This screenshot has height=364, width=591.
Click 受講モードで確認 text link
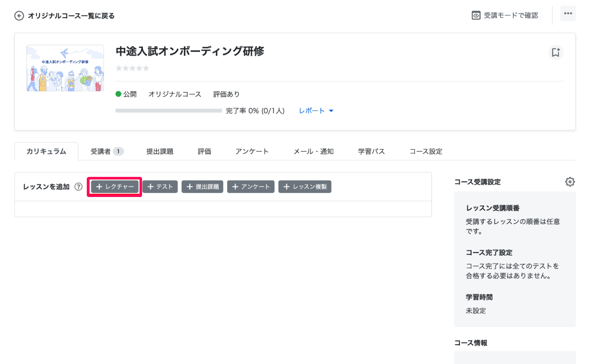(511, 15)
